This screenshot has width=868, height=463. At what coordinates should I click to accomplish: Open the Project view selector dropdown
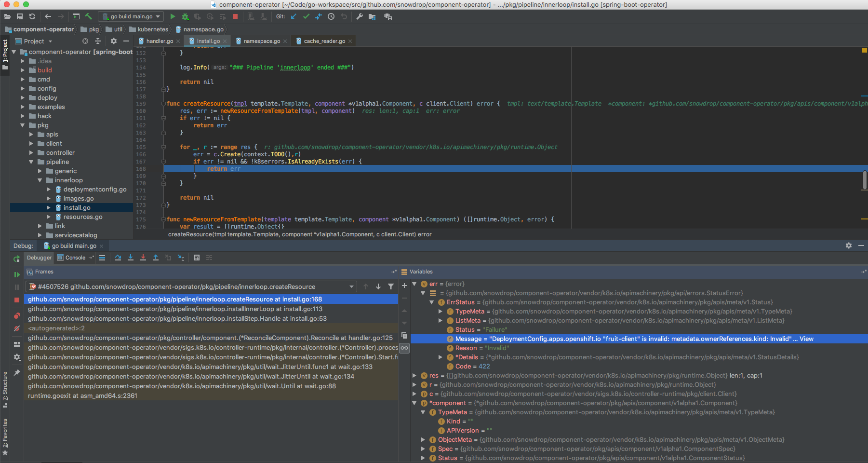(x=34, y=41)
